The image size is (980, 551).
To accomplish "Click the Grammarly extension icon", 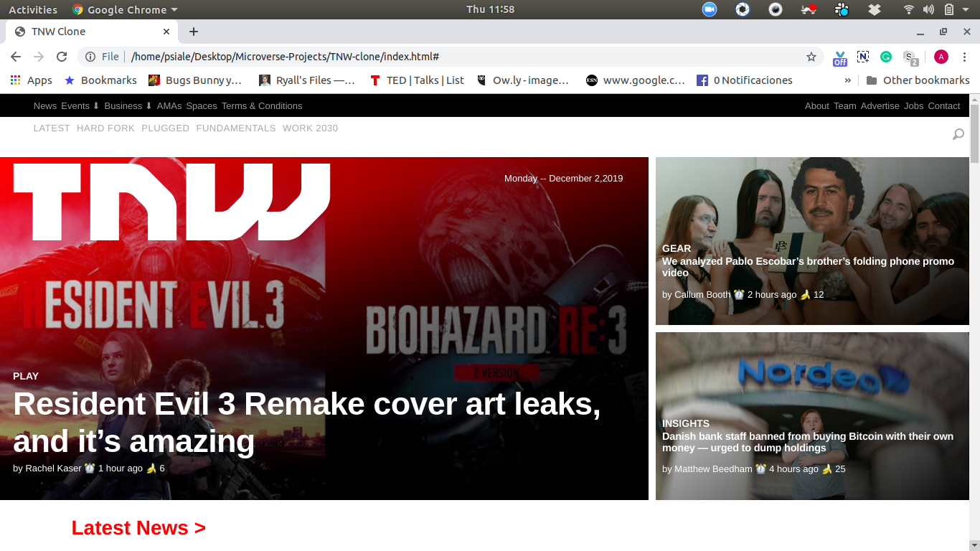I will click(886, 57).
